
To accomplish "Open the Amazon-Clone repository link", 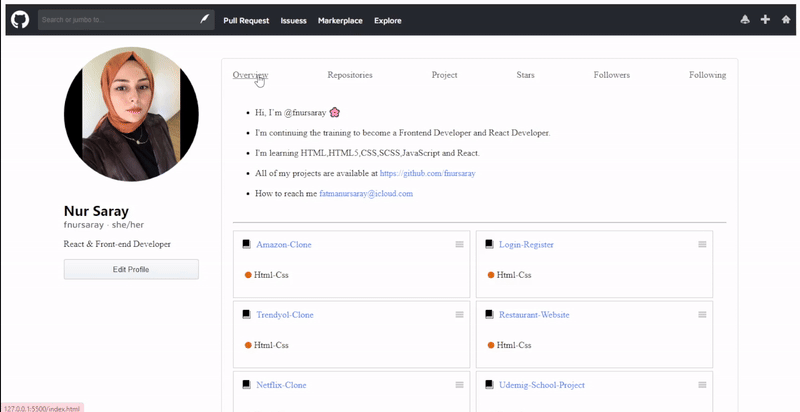I will [x=284, y=245].
